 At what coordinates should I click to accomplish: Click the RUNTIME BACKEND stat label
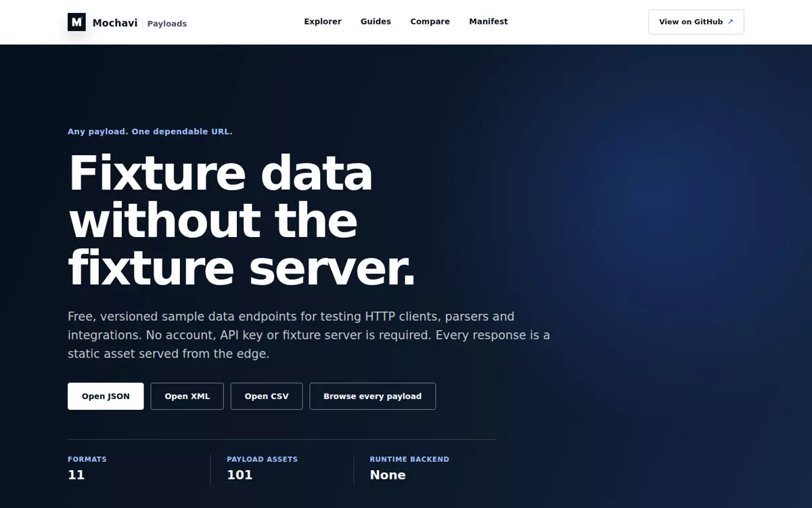click(x=409, y=459)
